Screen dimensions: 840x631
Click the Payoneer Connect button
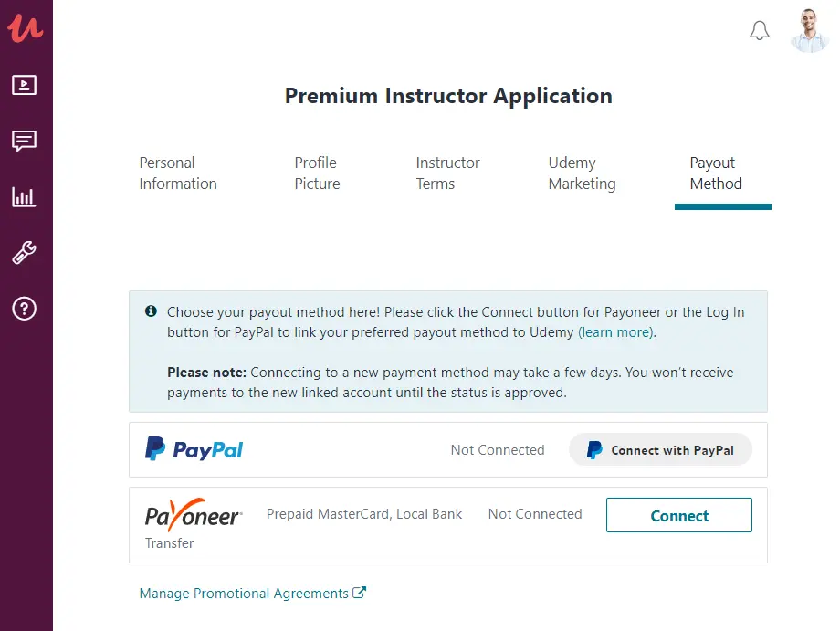click(678, 516)
